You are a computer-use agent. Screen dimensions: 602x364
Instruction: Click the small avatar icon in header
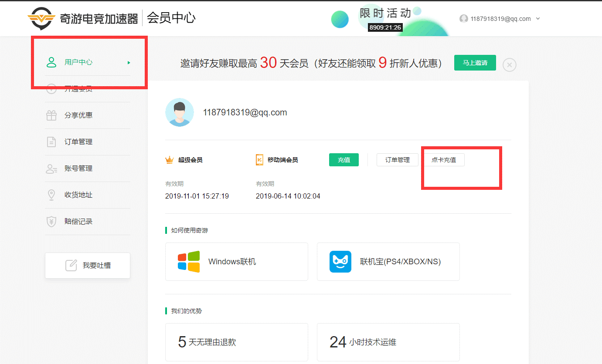click(464, 19)
